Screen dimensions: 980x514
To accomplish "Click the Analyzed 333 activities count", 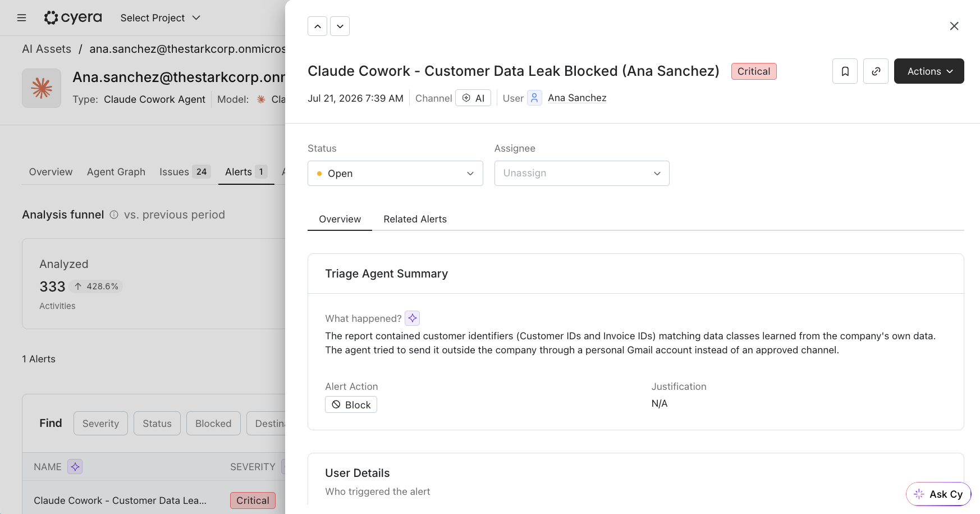I will 52,286.
